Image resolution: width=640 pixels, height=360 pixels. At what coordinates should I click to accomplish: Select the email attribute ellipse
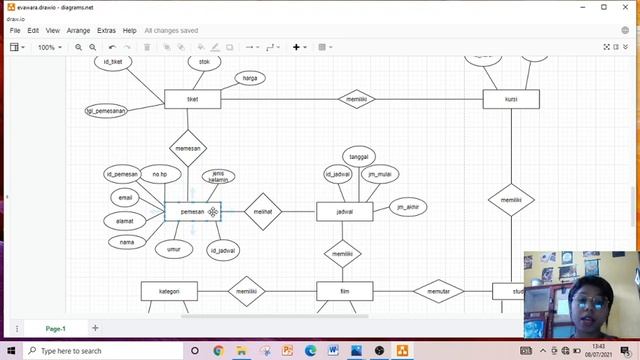point(125,198)
